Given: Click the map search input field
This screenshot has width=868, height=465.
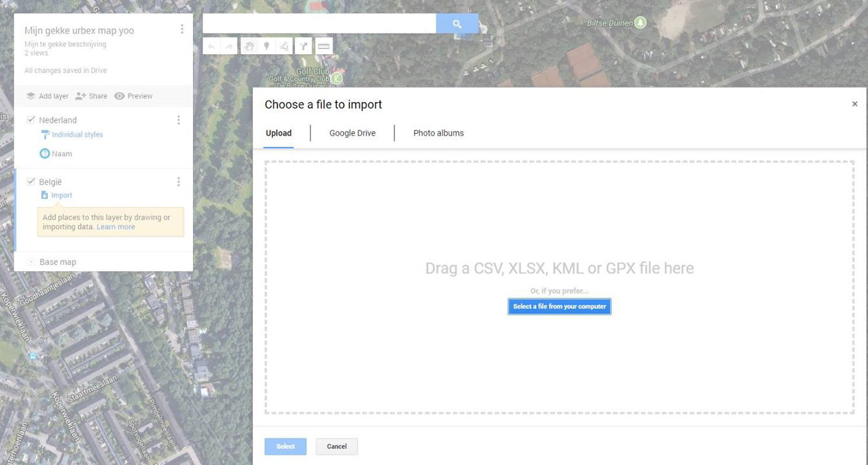Looking at the screenshot, I should (319, 24).
